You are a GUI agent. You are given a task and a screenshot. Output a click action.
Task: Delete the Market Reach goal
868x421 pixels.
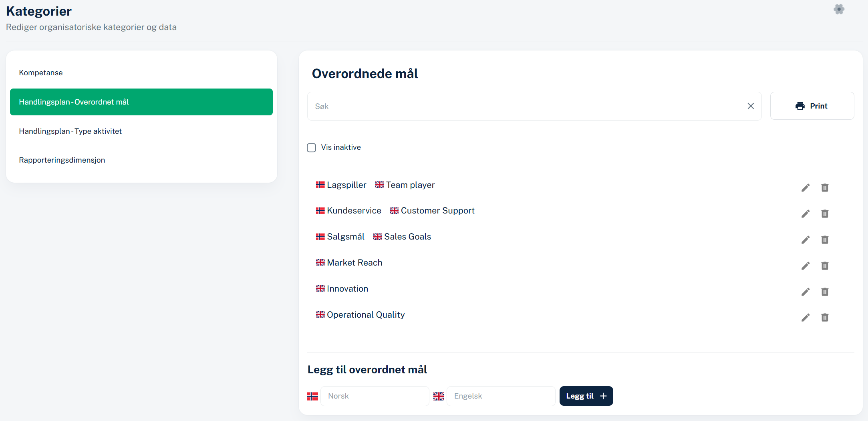pyautogui.click(x=824, y=266)
